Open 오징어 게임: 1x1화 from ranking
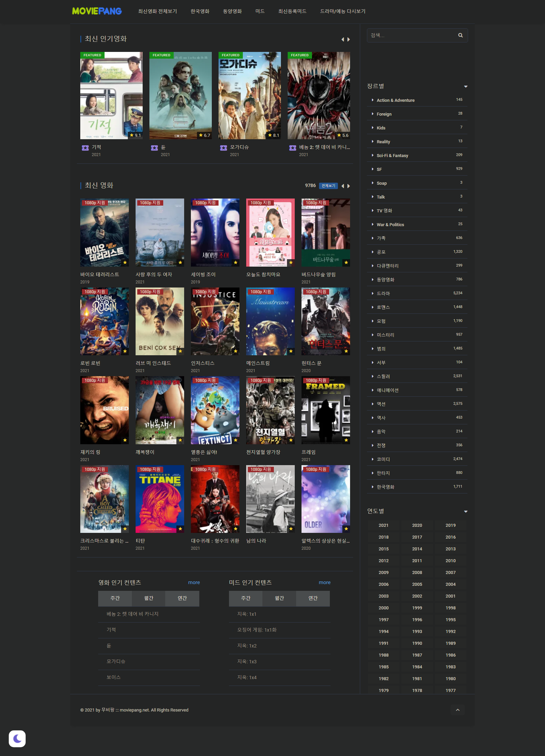This screenshot has width=545, height=756. coord(257,630)
